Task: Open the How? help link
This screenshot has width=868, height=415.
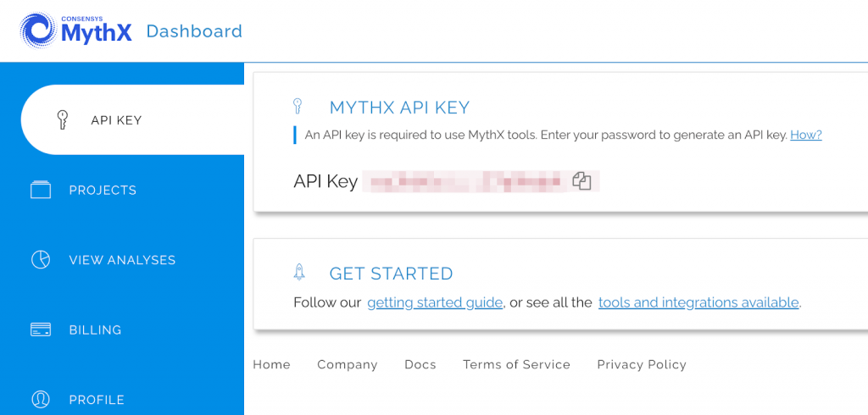Action: [806, 135]
